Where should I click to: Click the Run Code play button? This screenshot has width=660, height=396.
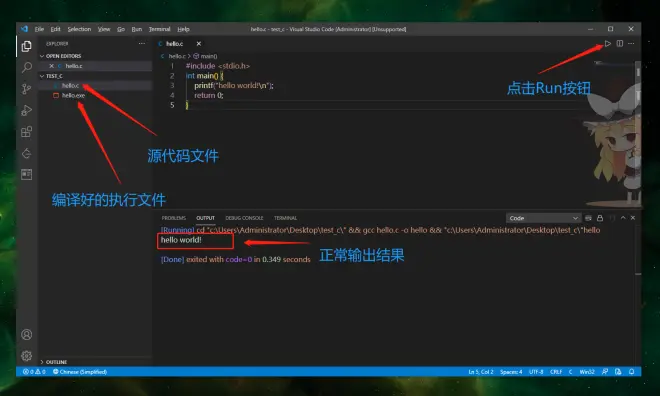point(607,44)
